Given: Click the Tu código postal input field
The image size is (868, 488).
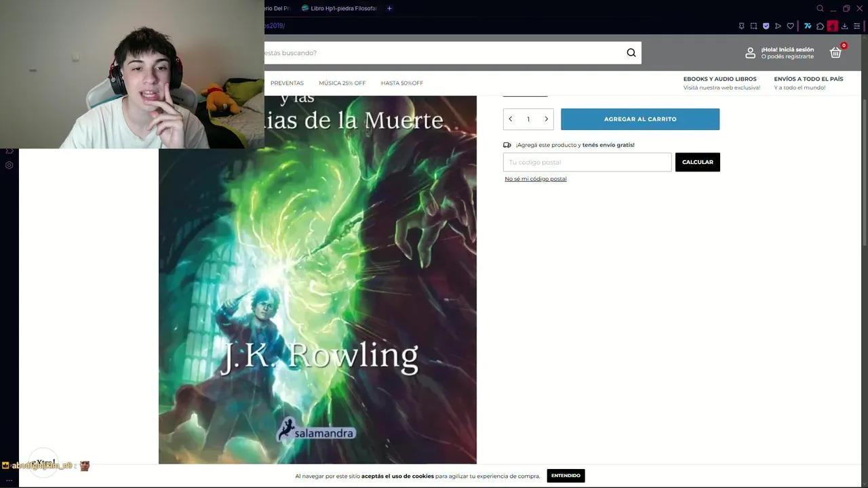Looking at the screenshot, I should [x=587, y=162].
